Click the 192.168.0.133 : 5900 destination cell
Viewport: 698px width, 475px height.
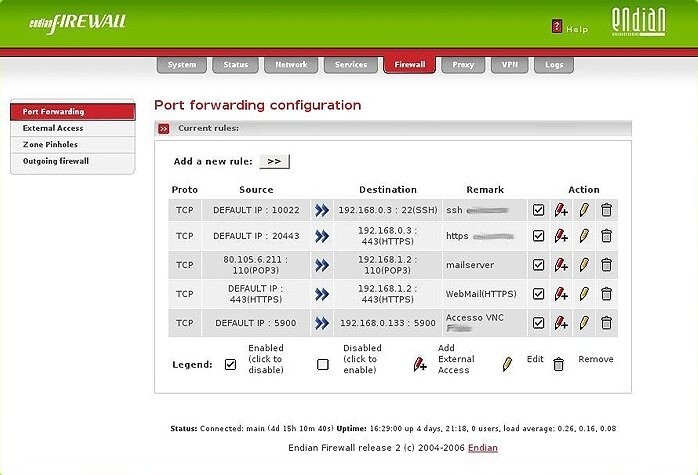388,323
